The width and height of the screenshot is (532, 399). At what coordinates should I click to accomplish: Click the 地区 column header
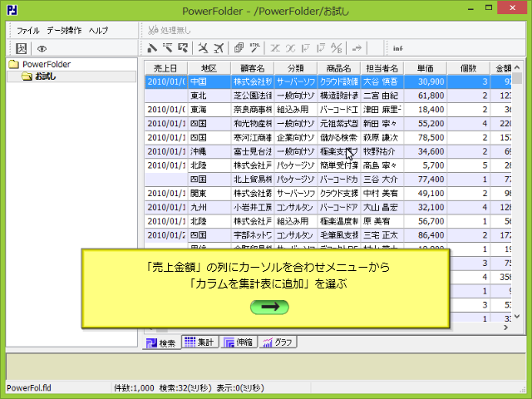click(x=209, y=68)
